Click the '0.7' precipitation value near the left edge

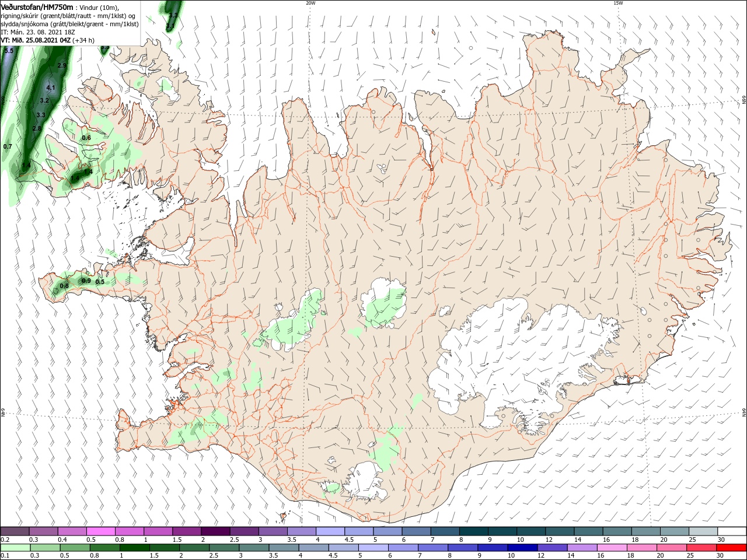[8, 146]
